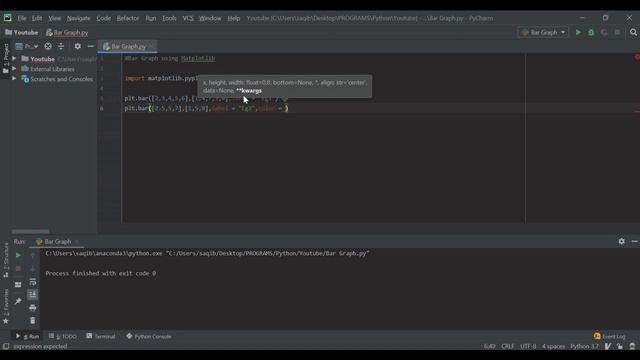This screenshot has width=640, height=360.
Task: Click Youtube in navigation breadcrumb
Action: pos(22,32)
